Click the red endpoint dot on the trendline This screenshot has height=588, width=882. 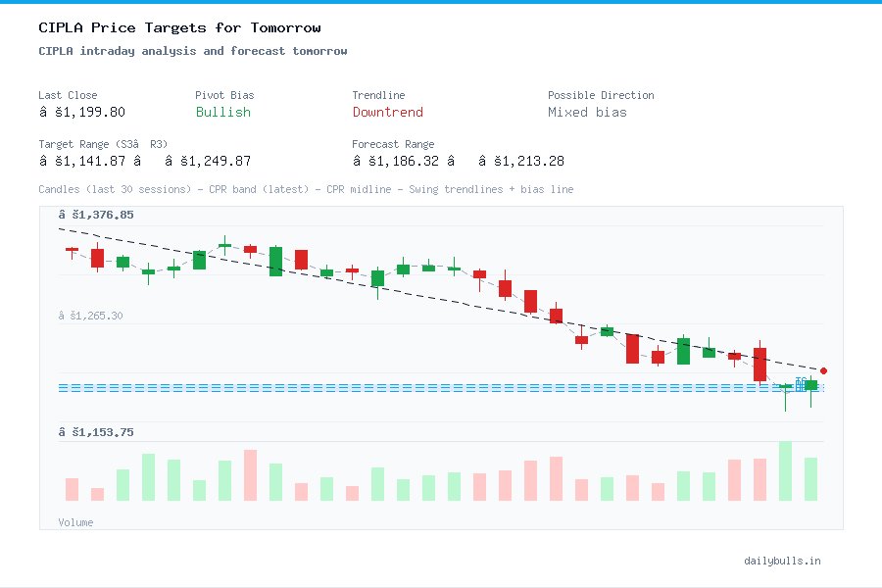point(824,370)
